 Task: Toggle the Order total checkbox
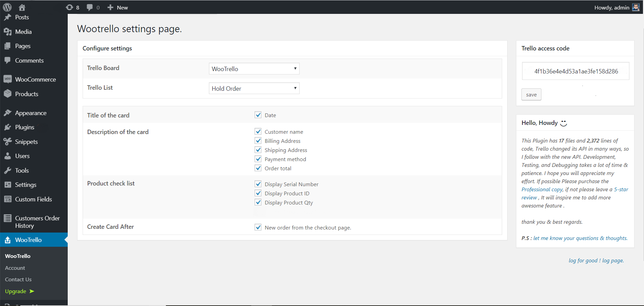(258, 168)
